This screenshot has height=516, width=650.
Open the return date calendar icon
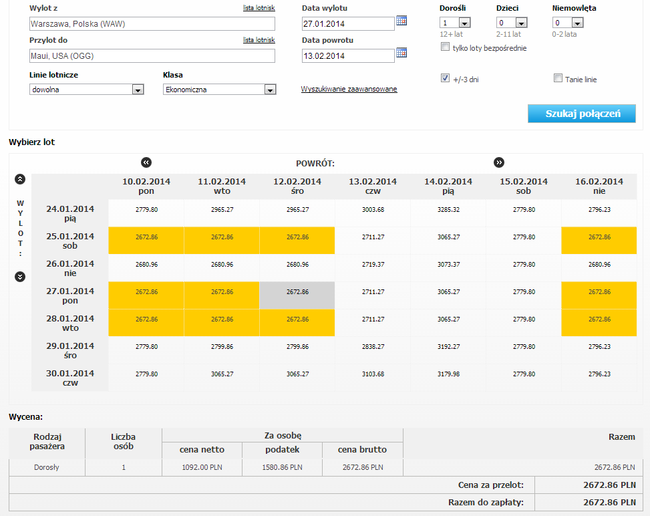click(401, 53)
